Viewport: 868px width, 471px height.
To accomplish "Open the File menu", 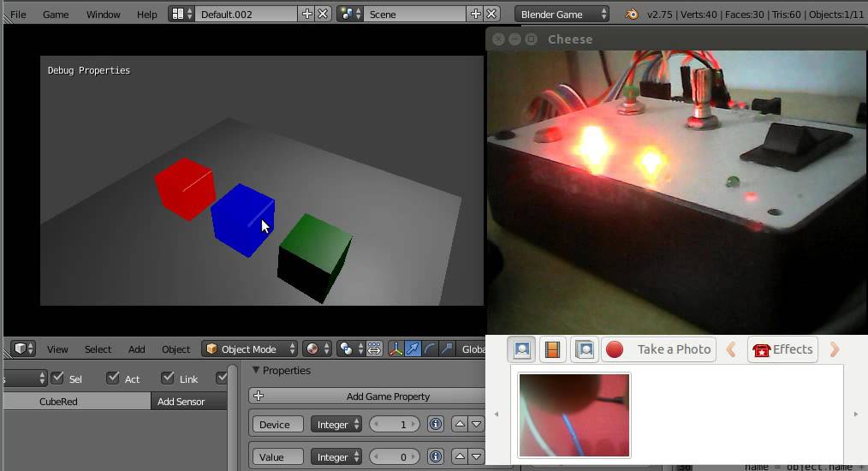I will point(18,15).
